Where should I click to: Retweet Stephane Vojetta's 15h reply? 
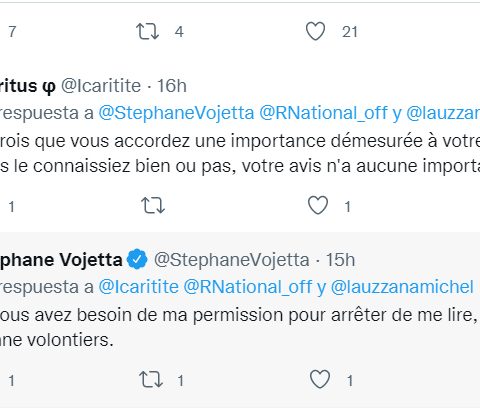[x=151, y=379]
